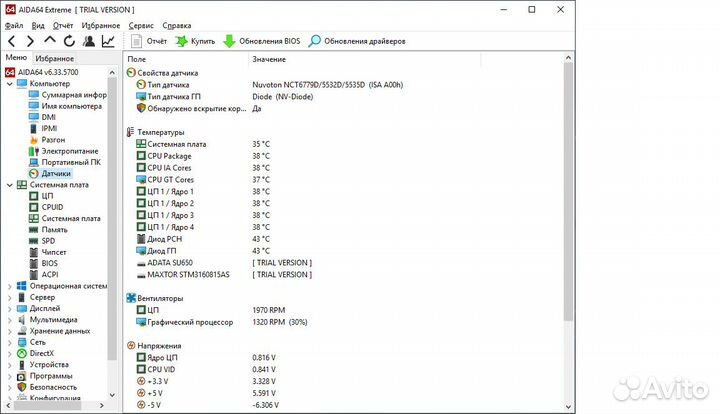The width and height of the screenshot is (720, 414).
Task: Click the Купить buy button
Action: pyautogui.click(x=195, y=41)
